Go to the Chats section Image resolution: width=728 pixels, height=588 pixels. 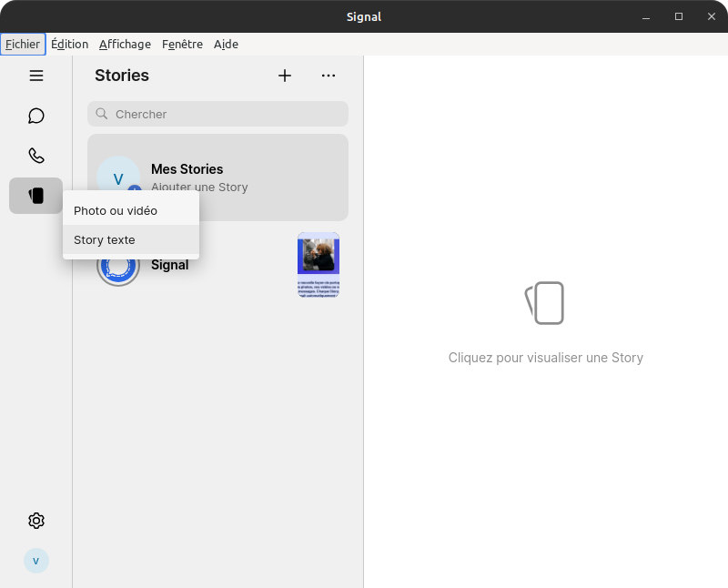36,116
